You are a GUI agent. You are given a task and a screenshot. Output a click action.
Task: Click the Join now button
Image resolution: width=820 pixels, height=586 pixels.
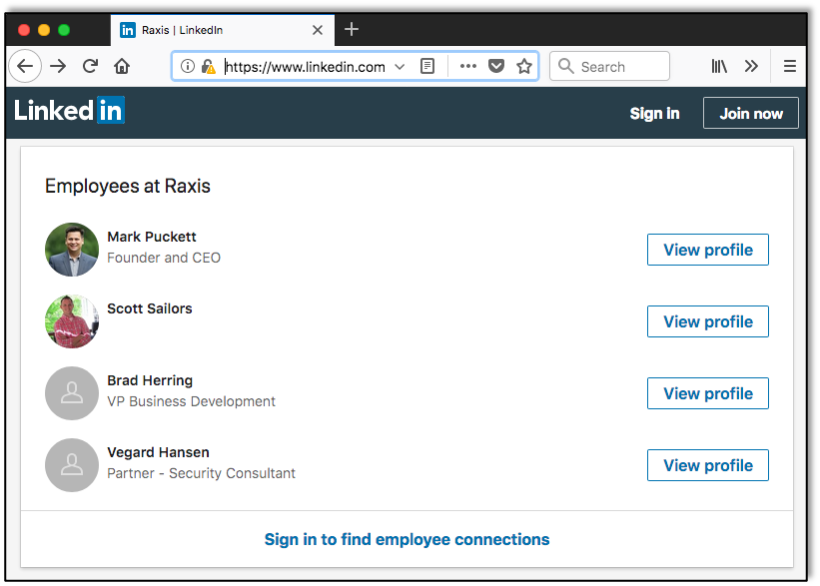point(750,113)
